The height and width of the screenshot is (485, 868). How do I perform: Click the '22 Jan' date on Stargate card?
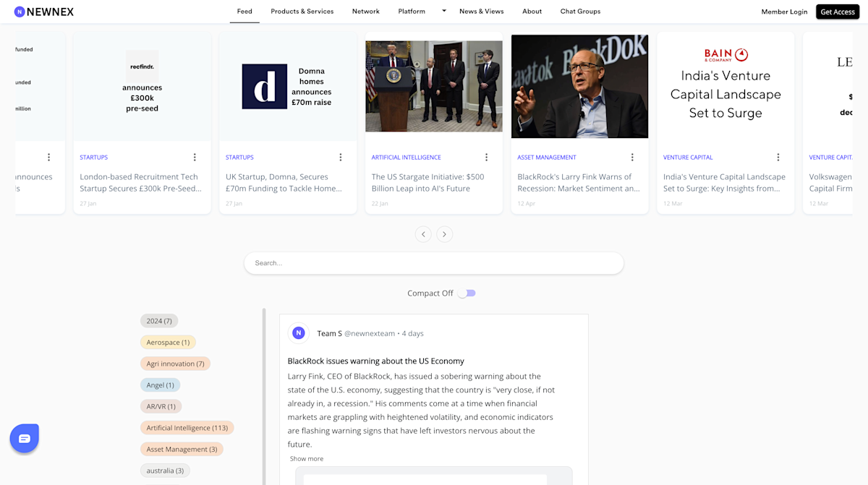(380, 204)
